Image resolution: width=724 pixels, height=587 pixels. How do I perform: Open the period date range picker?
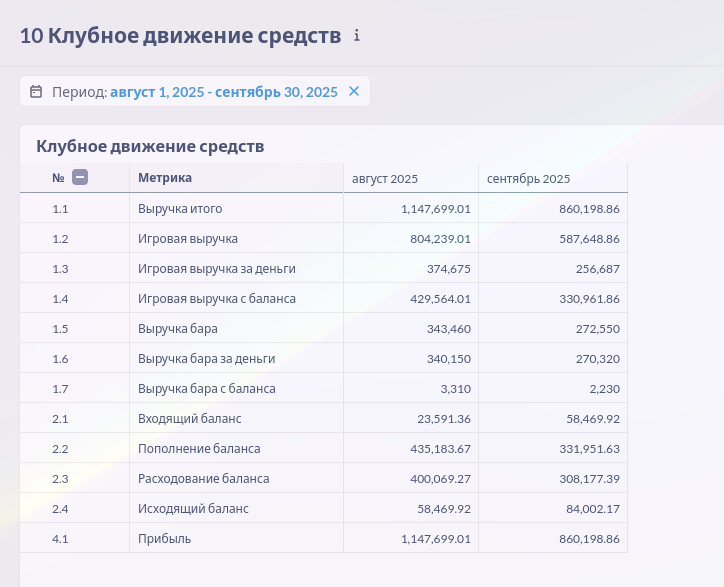pyautogui.click(x=223, y=92)
